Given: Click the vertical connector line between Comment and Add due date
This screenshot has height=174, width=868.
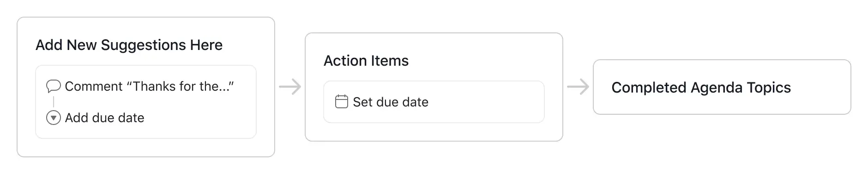Looking at the screenshot, I should (x=54, y=102).
